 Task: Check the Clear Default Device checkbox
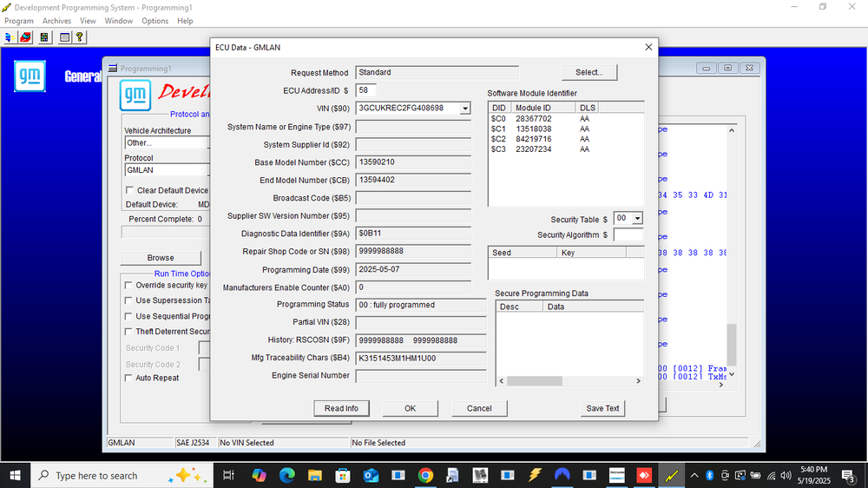(x=129, y=190)
